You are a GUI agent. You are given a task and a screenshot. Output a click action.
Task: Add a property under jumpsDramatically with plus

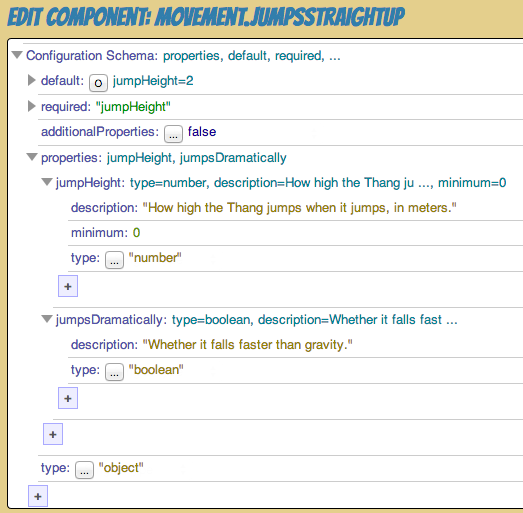coord(68,398)
